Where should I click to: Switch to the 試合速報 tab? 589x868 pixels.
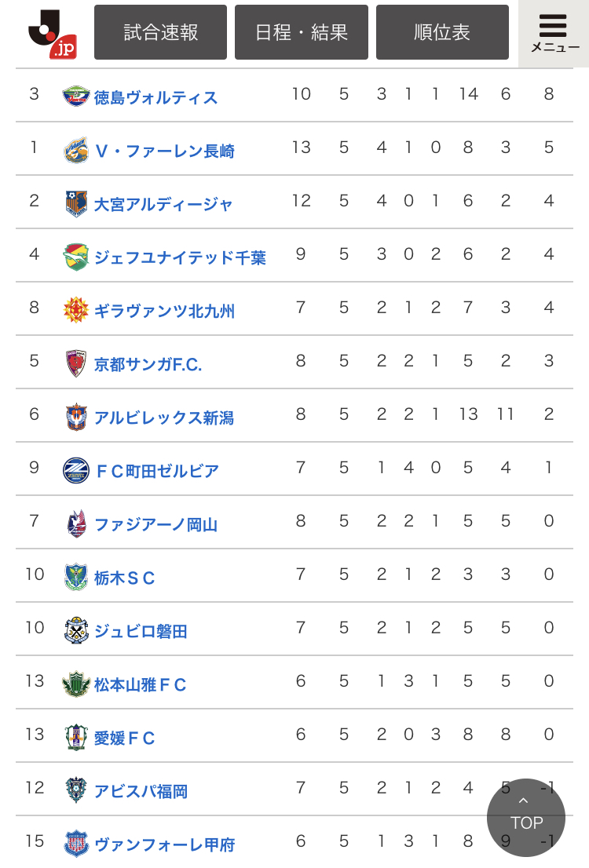[160, 32]
